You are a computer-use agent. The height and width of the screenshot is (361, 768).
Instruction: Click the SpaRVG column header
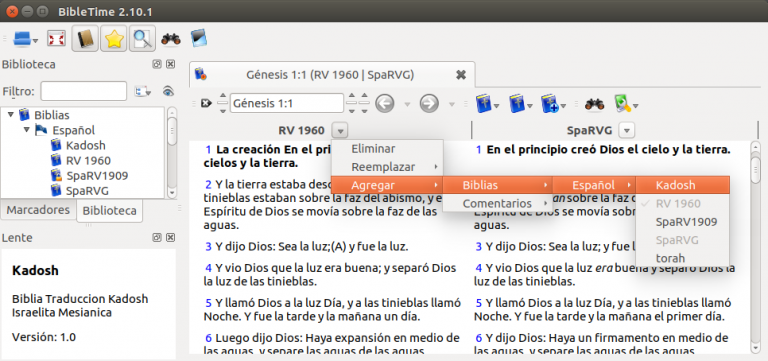(589, 130)
